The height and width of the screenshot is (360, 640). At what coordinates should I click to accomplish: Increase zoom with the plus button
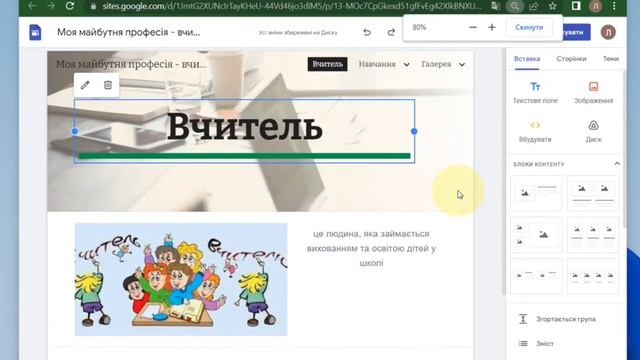492,27
